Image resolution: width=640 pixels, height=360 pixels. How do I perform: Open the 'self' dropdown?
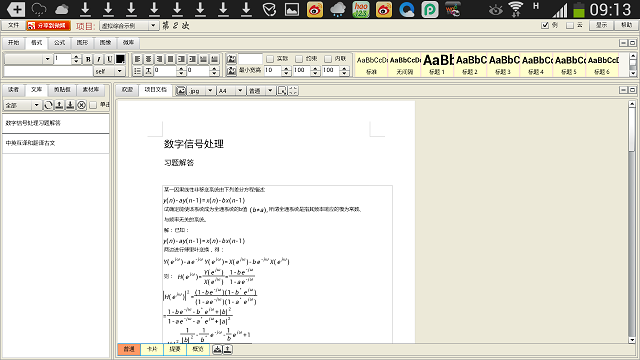(x=109, y=71)
